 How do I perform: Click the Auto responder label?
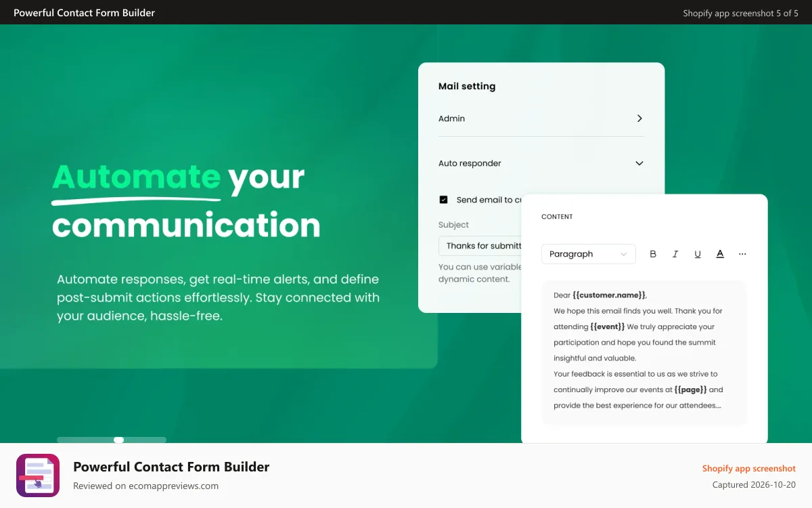click(470, 163)
